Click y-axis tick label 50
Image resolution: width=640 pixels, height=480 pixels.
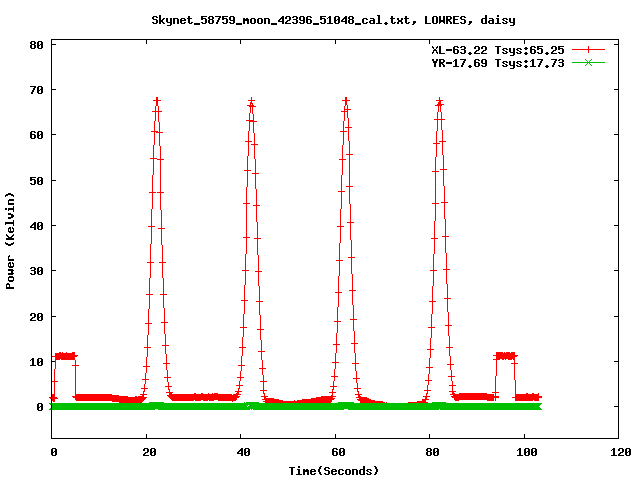36,180
